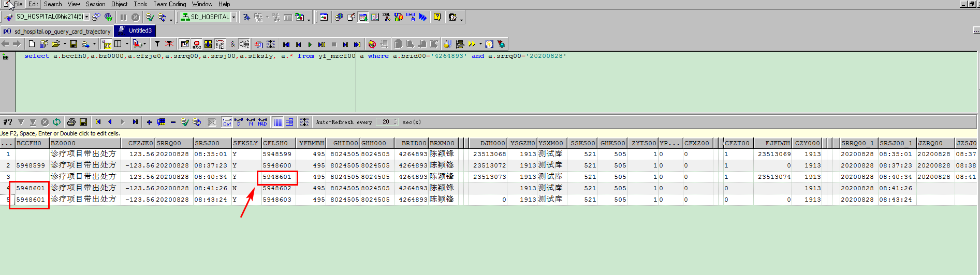
Task: Run the statement with the green play icon
Action: [310, 44]
